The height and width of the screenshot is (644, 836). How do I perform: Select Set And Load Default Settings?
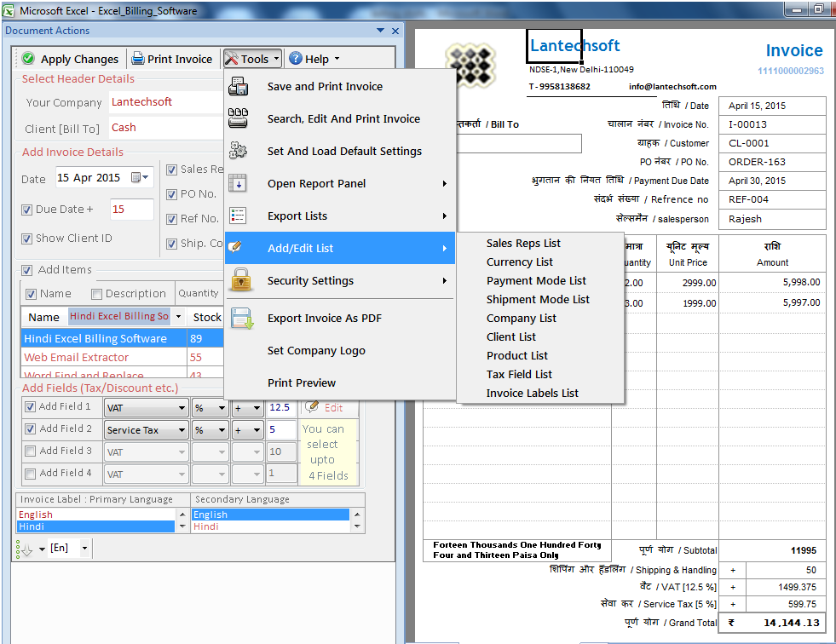(x=340, y=151)
